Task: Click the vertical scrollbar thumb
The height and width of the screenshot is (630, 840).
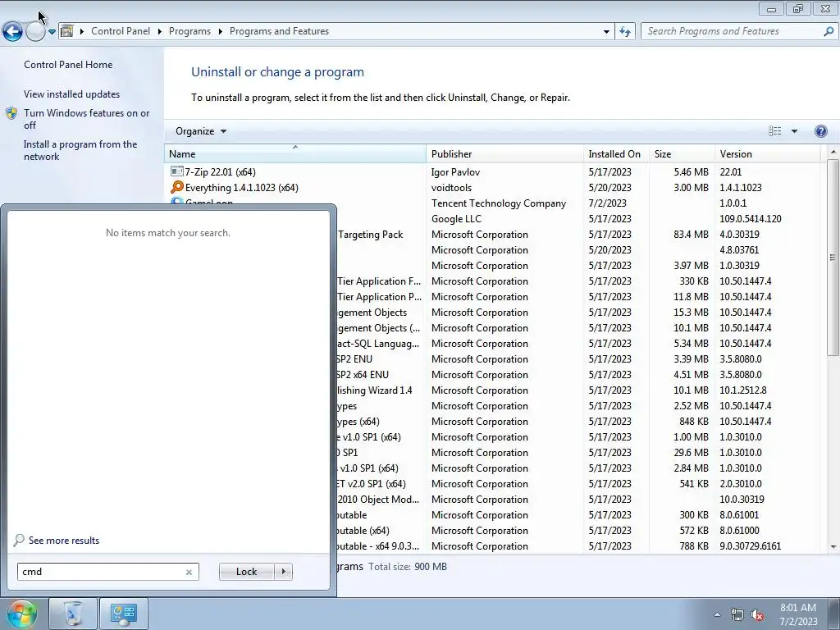Action: (x=833, y=257)
